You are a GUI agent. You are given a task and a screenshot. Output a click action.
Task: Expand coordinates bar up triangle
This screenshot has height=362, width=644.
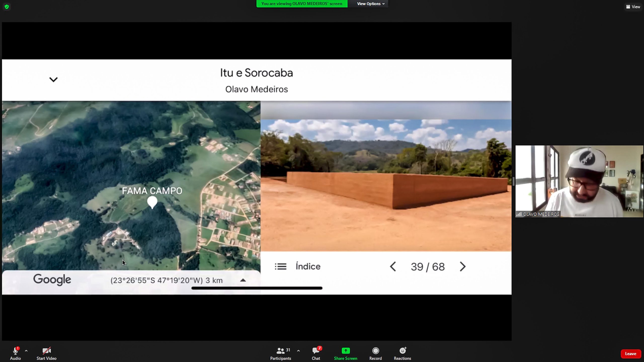click(x=243, y=280)
